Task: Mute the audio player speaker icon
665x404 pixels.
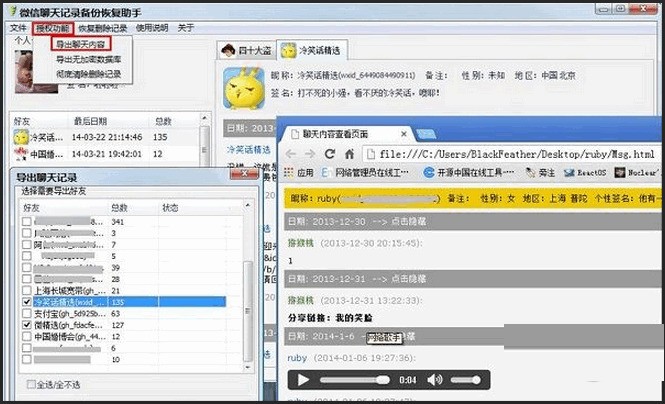Action: click(x=435, y=380)
